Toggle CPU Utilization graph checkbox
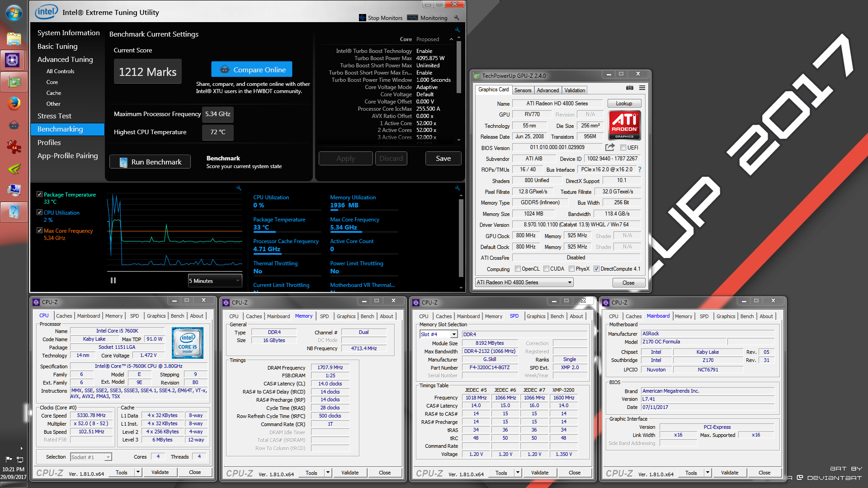This screenshot has width=868, height=488. pyautogui.click(x=39, y=212)
